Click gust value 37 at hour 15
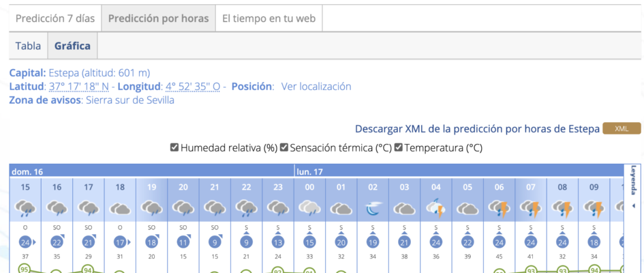644x273 pixels. [x=25, y=257]
